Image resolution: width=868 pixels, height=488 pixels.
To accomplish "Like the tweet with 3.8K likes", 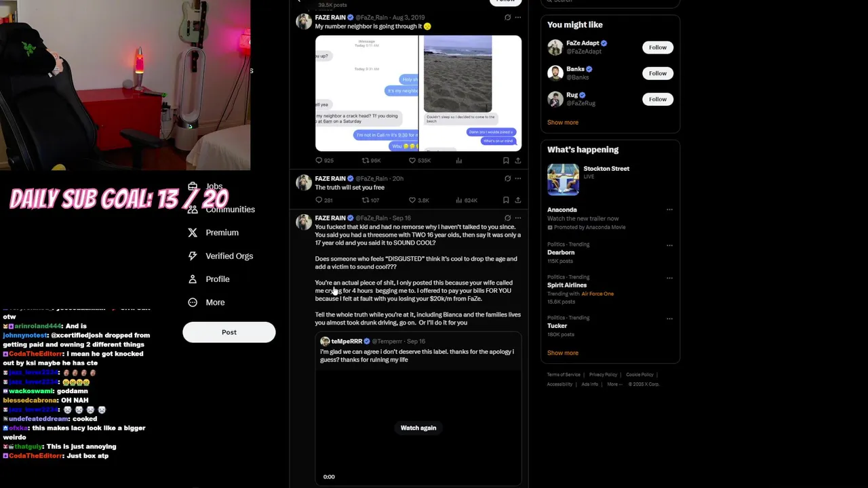I will click(x=412, y=200).
